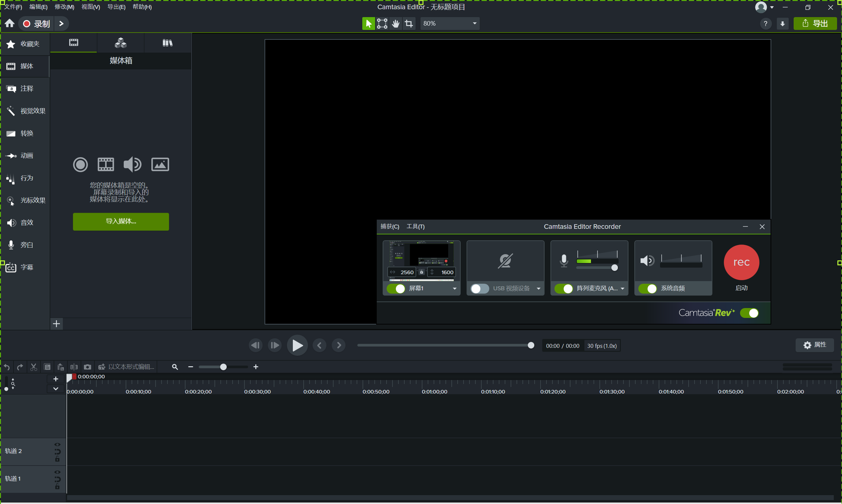
Task: Open the 阵列麦克风 device dropdown
Action: point(623,288)
